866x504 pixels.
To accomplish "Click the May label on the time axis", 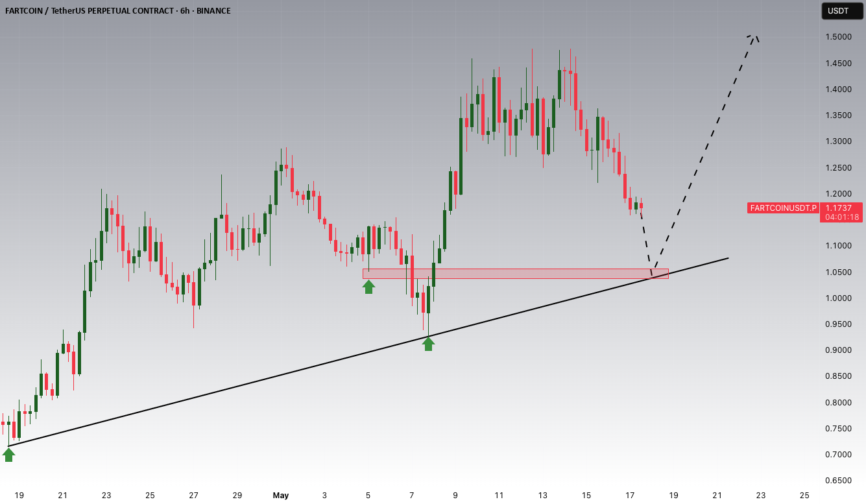I will click(280, 495).
